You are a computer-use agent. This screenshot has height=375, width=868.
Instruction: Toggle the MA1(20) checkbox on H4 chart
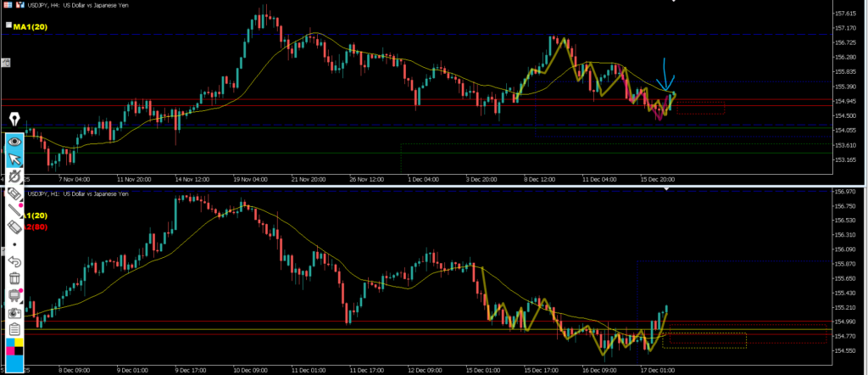coord(8,26)
